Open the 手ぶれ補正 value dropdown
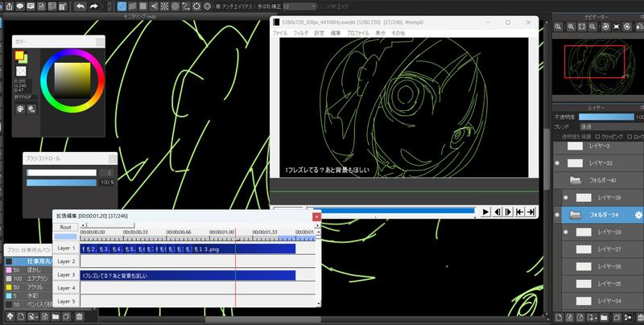The height and width of the screenshot is (325, 644). 299,6
